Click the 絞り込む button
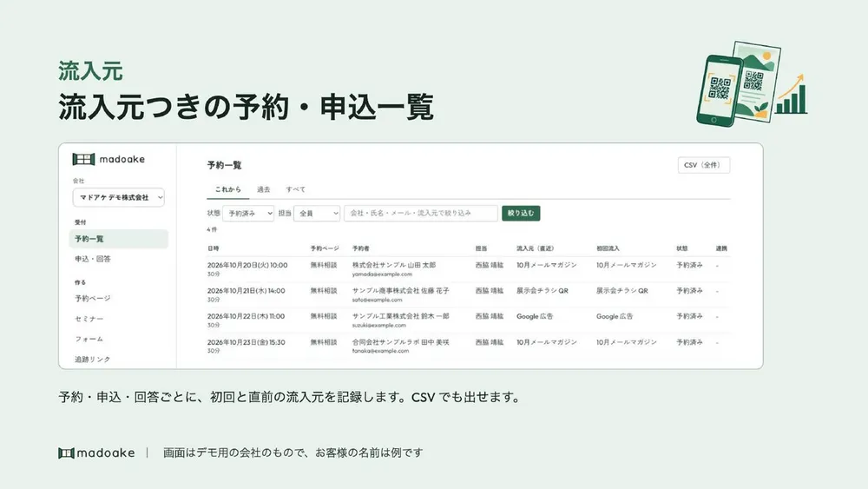 [x=521, y=213]
